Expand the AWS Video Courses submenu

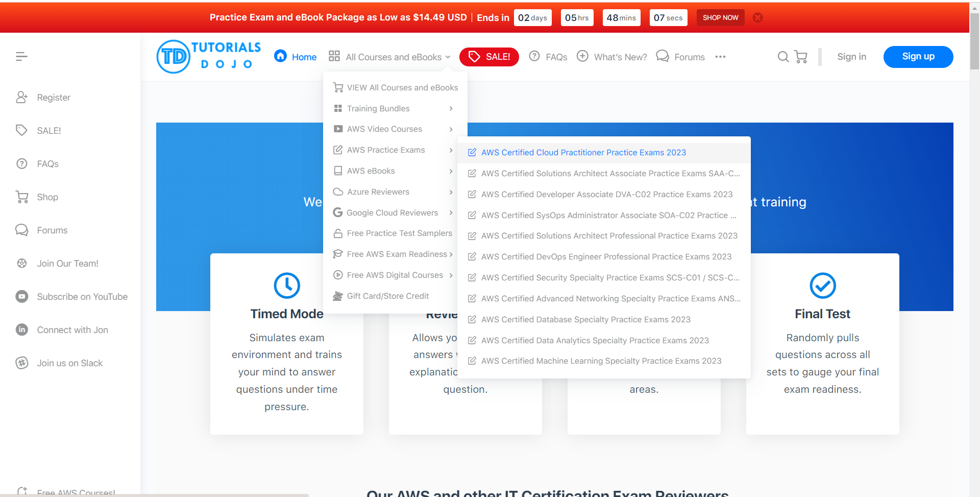(x=393, y=129)
